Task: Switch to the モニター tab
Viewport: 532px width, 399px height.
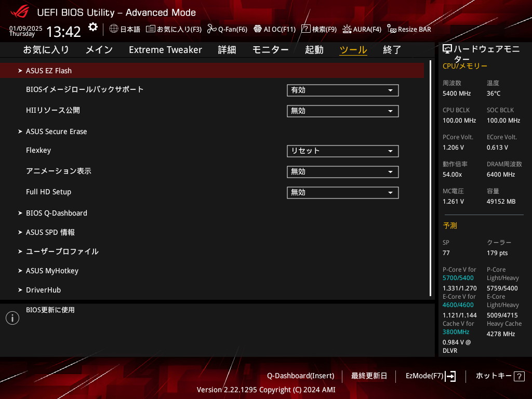Action: pos(270,50)
